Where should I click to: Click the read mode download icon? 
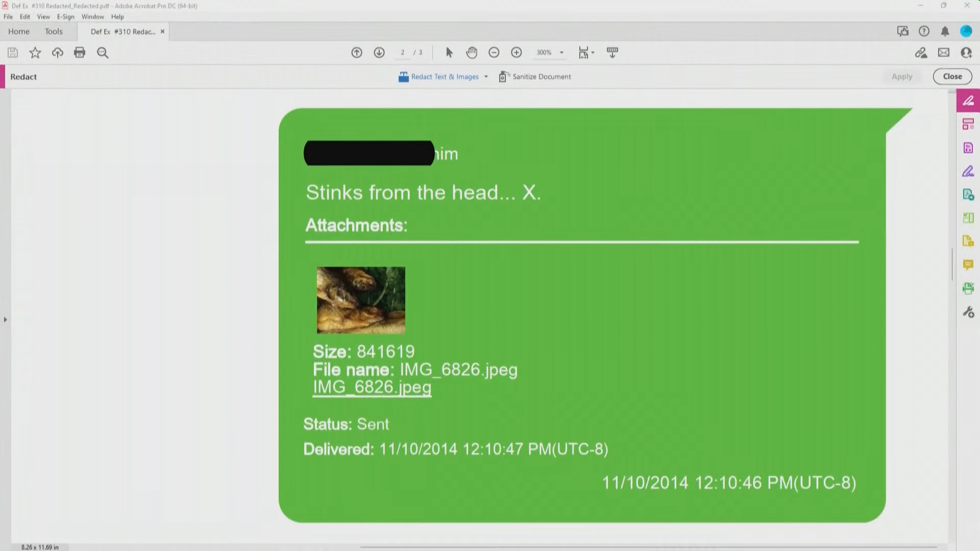click(612, 53)
